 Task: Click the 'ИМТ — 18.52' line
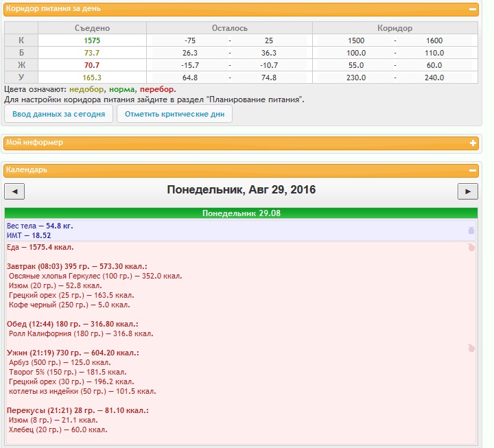click(x=29, y=235)
